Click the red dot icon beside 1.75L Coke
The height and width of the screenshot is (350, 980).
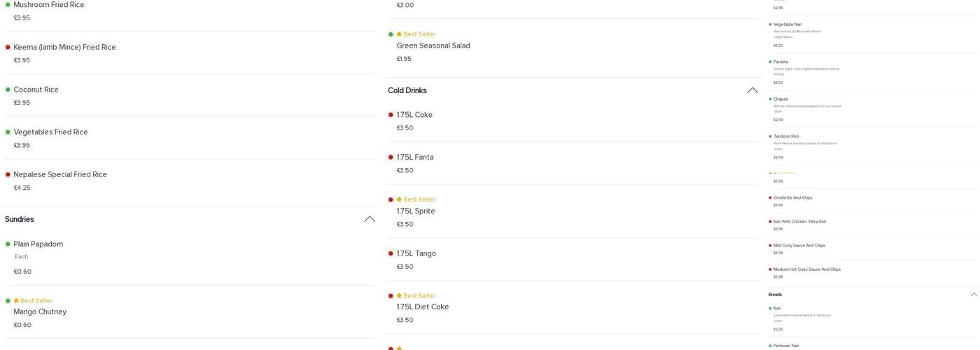pyautogui.click(x=391, y=115)
